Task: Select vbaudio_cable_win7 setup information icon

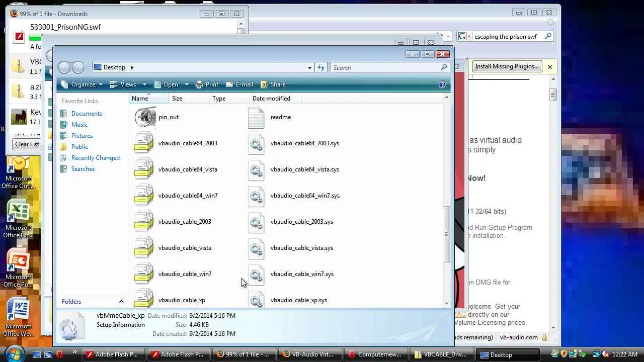Action: 144,274
